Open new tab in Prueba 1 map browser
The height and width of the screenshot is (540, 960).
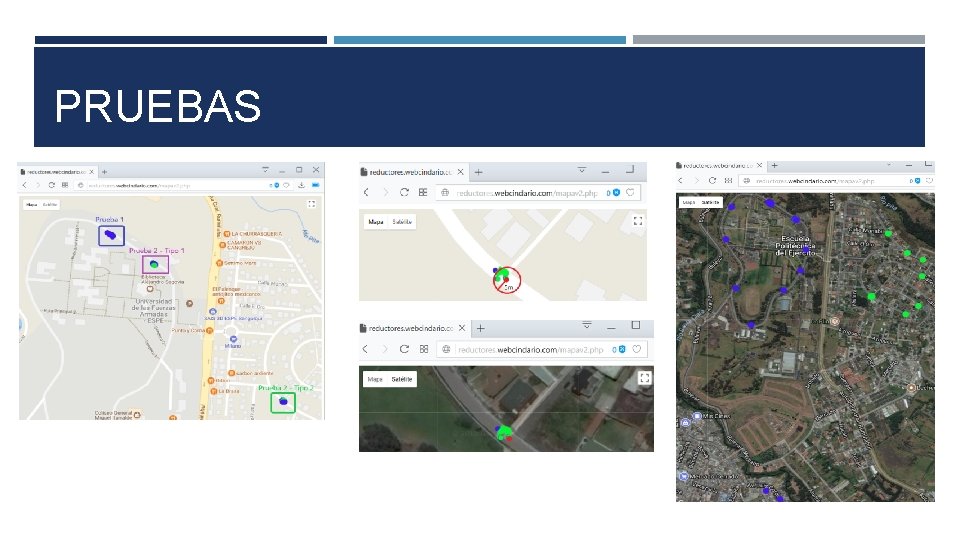[104, 172]
